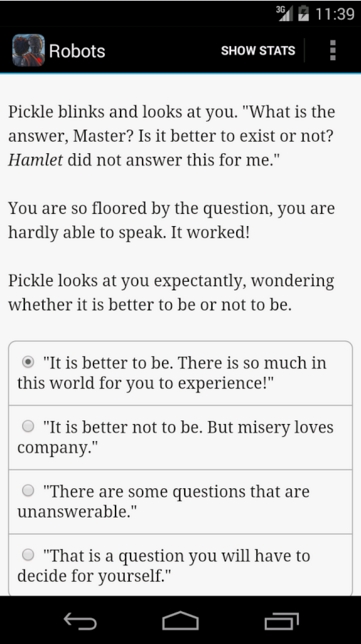Tap the "unanswerable" option row text
This screenshot has height=644, width=361.
[x=163, y=501]
